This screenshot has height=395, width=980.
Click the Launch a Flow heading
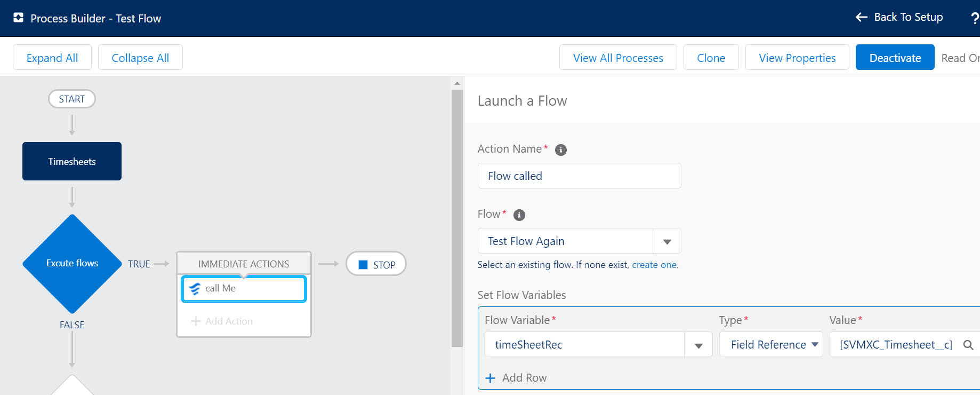522,101
